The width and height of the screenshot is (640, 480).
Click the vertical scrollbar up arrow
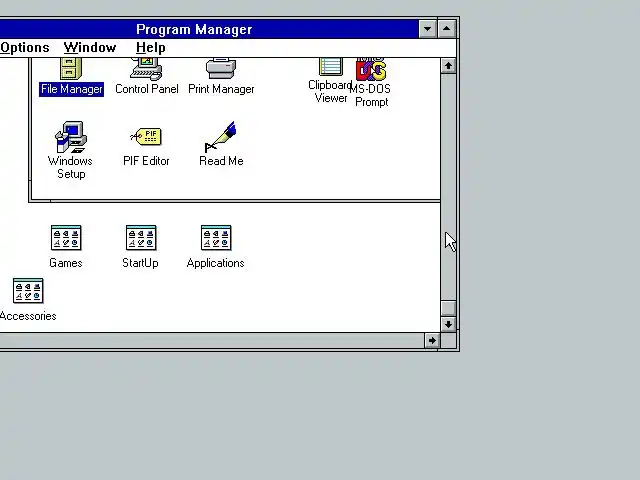(x=448, y=66)
